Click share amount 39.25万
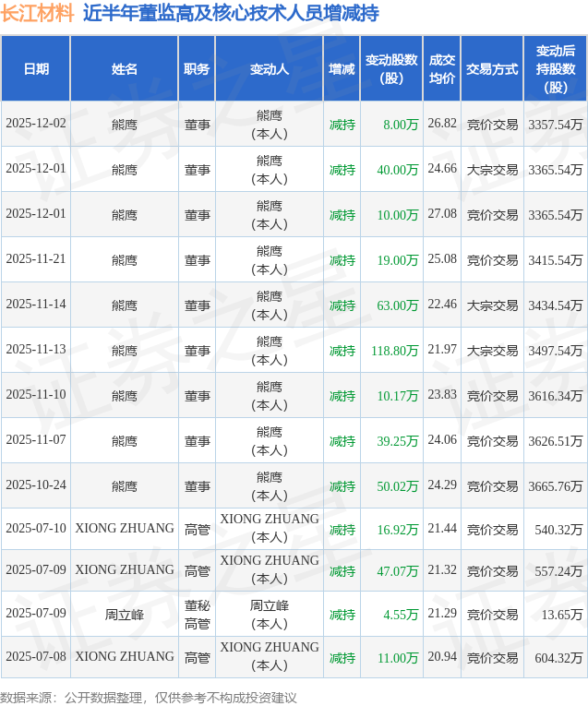This screenshot has width=588, height=706. (398, 441)
